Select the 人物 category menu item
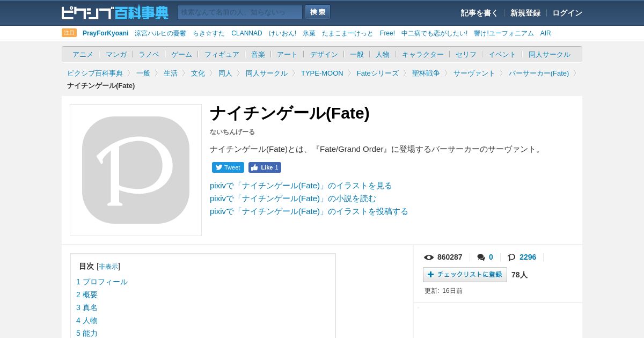This screenshot has width=644, height=338. tap(383, 54)
